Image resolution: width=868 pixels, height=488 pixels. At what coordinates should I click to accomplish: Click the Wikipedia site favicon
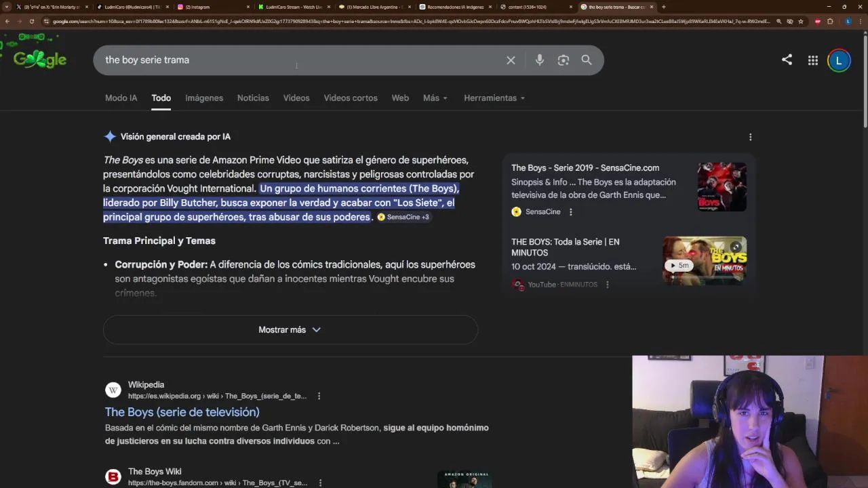coord(113,390)
